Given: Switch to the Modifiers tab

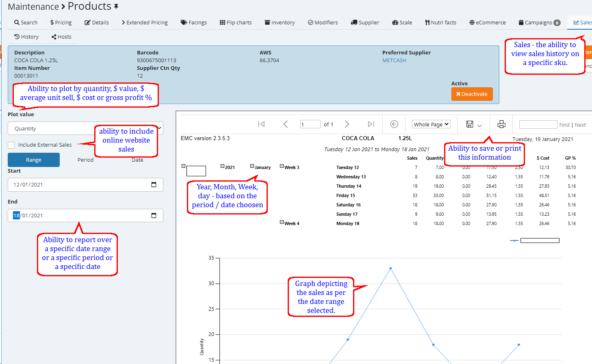Looking at the screenshot, I should tap(323, 22).
